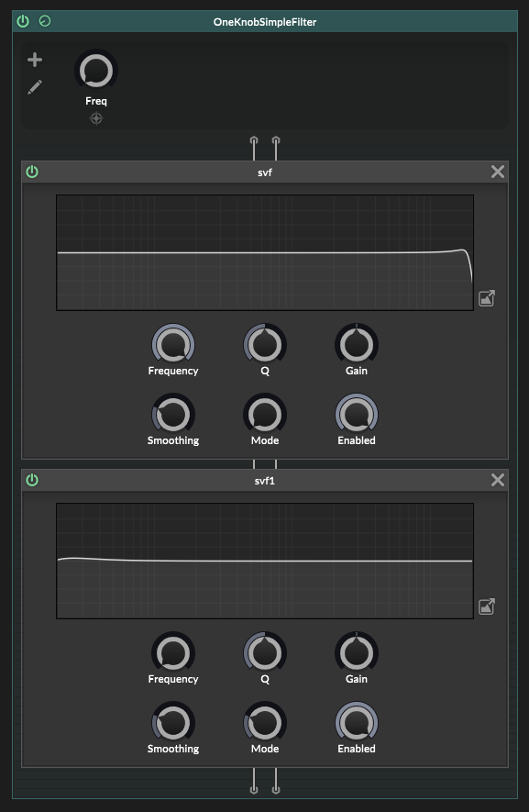Click the target icon below Freq knob
529x812 pixels.
click(96, 118)
